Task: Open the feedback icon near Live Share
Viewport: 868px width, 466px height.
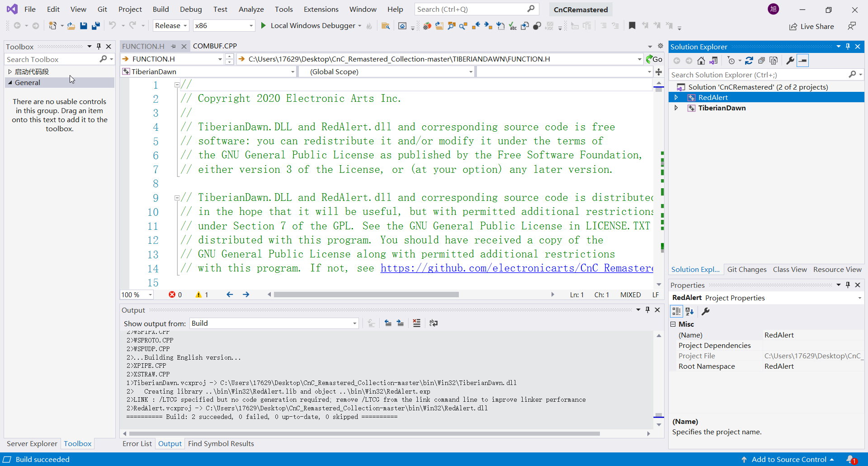Action: point(852,26)
